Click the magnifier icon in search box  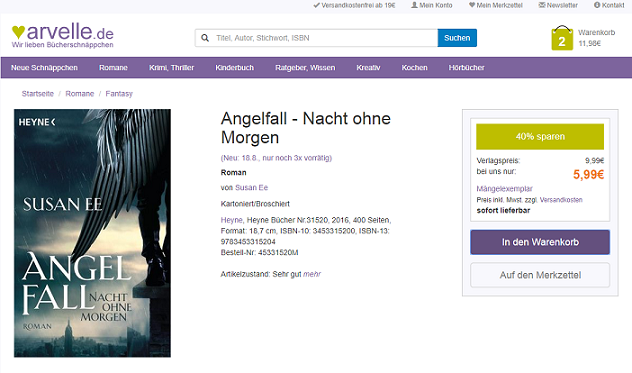pos(205,38)
